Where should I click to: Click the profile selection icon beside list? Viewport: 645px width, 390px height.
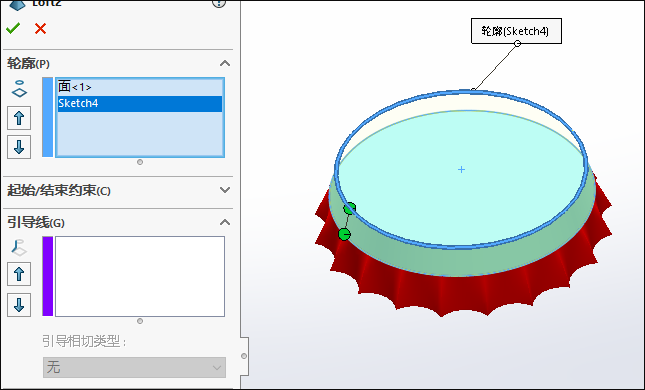(x=19, y=89)
